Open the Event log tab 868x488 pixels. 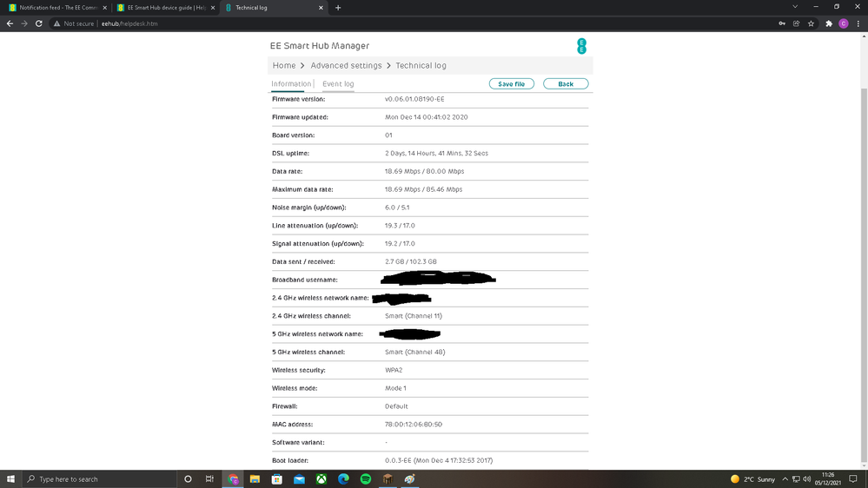click(x=338, y=84)
